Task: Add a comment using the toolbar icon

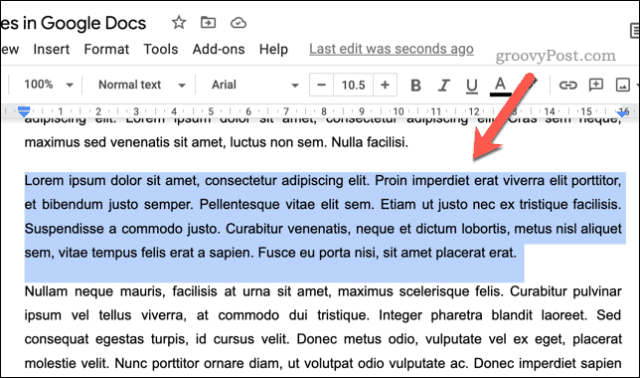Action: pyautogui.click(x=596, y=85)
